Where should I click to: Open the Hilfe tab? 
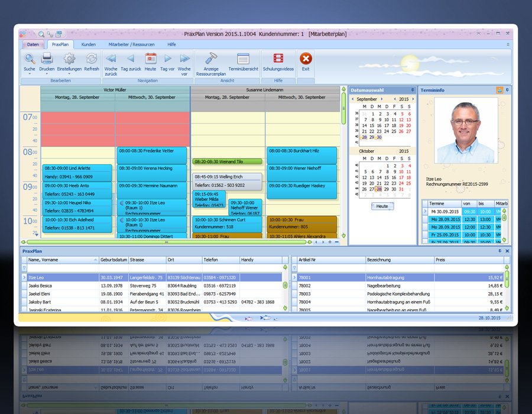pyautogui.click(x=171, y=44)
